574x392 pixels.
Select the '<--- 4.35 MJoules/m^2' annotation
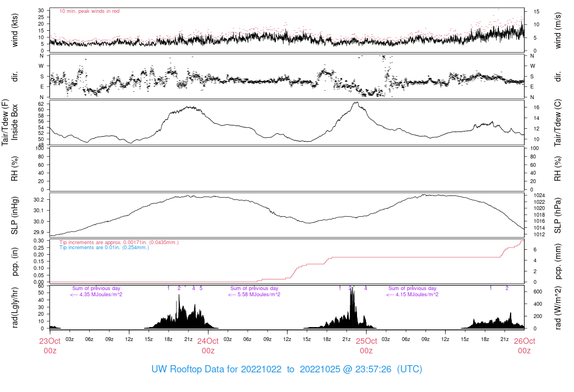96,295
